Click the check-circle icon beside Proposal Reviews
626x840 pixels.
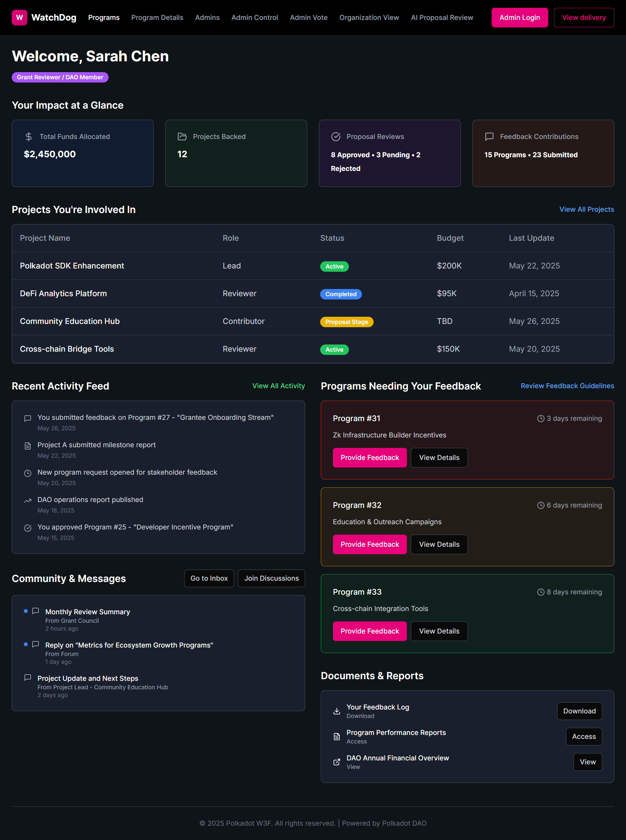[336, 136]
